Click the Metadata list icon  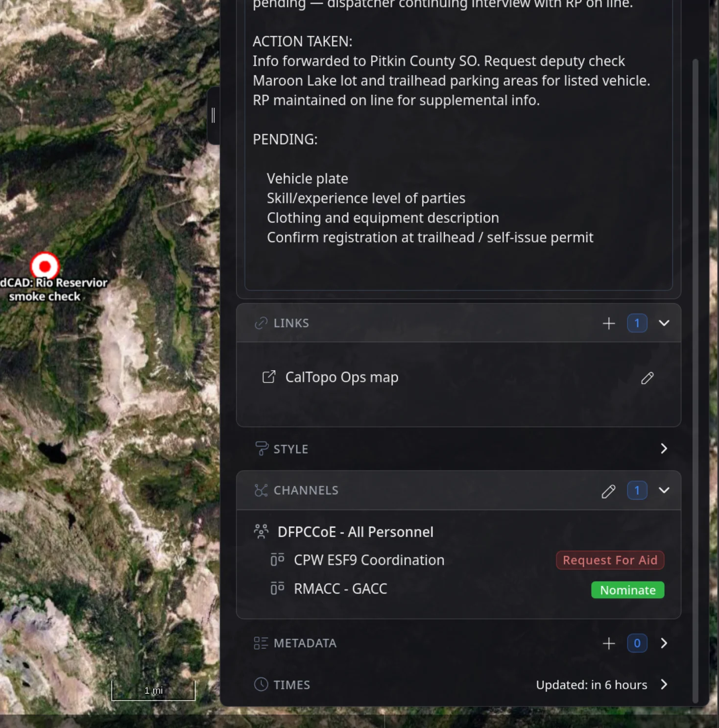(x=261, y=643)
